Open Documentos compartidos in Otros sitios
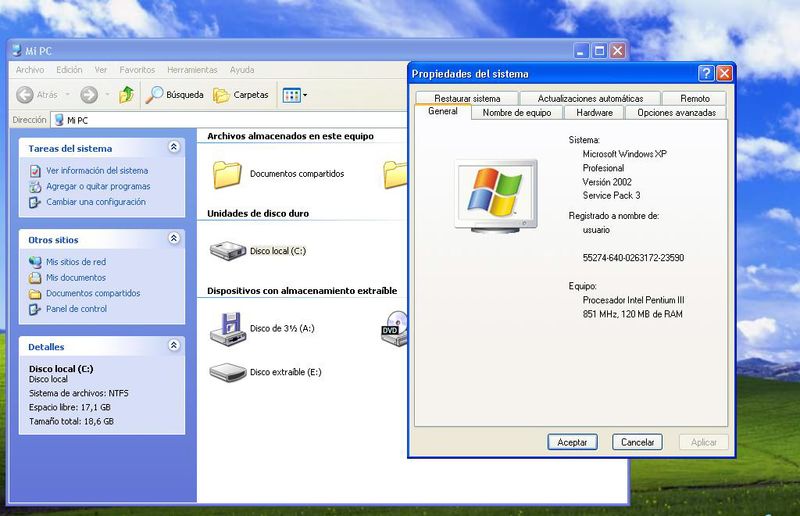Image resolution: width=800 pixels, height=516 pixels. (93, 293)
